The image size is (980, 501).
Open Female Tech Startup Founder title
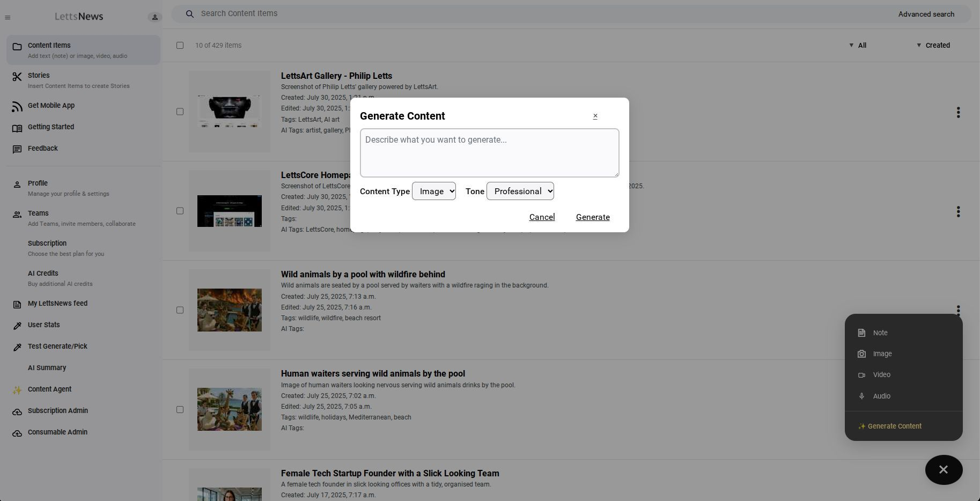click(390, 474)
